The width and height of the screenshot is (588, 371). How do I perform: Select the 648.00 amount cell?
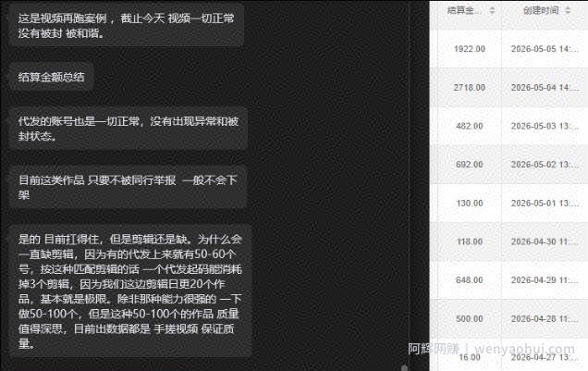(x=470, y=280)
